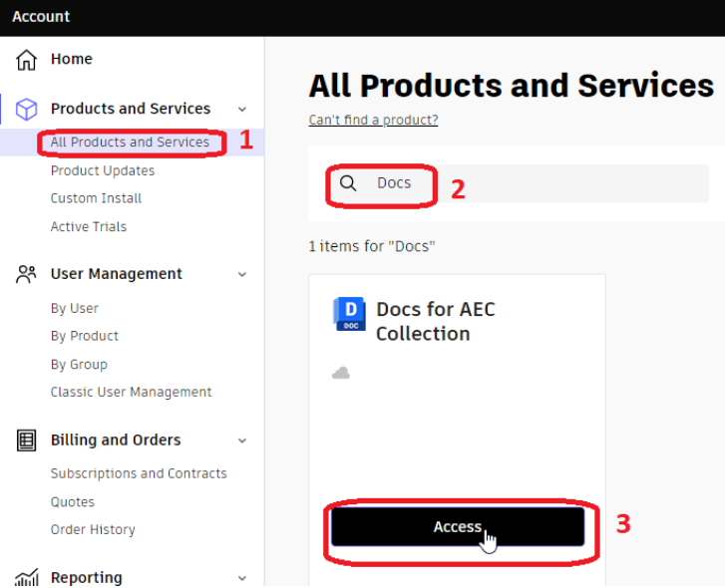
Task: Open User Management By Group
Action: tap(79, 365)
